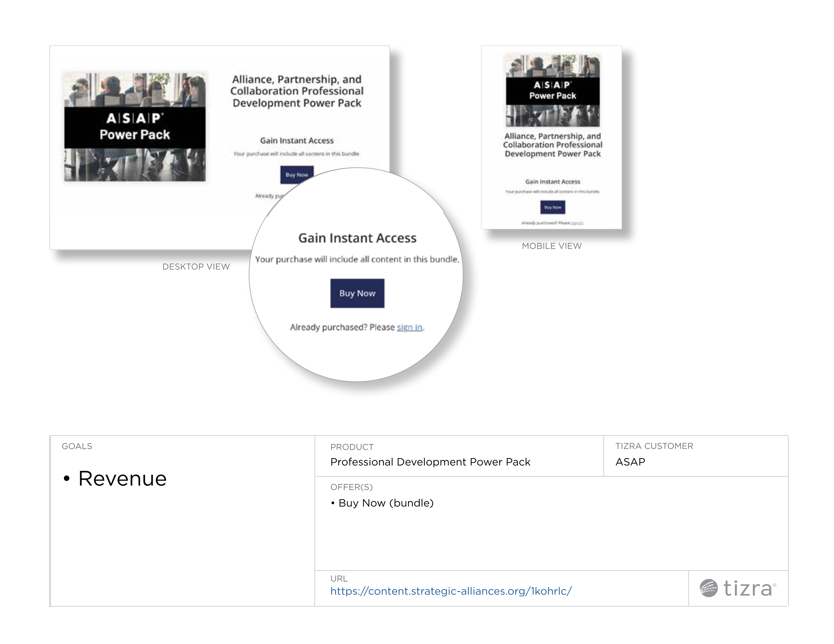Click ASAP Power Pack image in mobile view
The width and height of the screenshot is (834, 644).
pyautogui.click(x=552, y=91)
